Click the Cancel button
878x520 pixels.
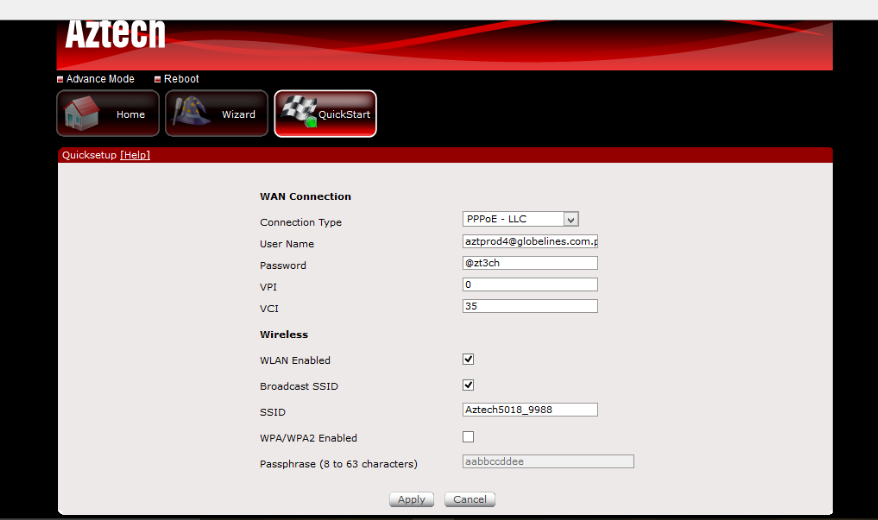tap(470, 499)
